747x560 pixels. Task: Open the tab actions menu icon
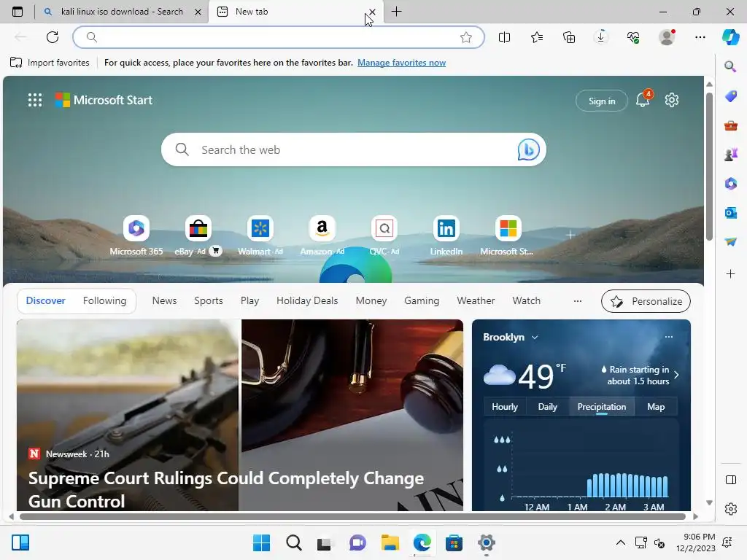click(18, 12)
